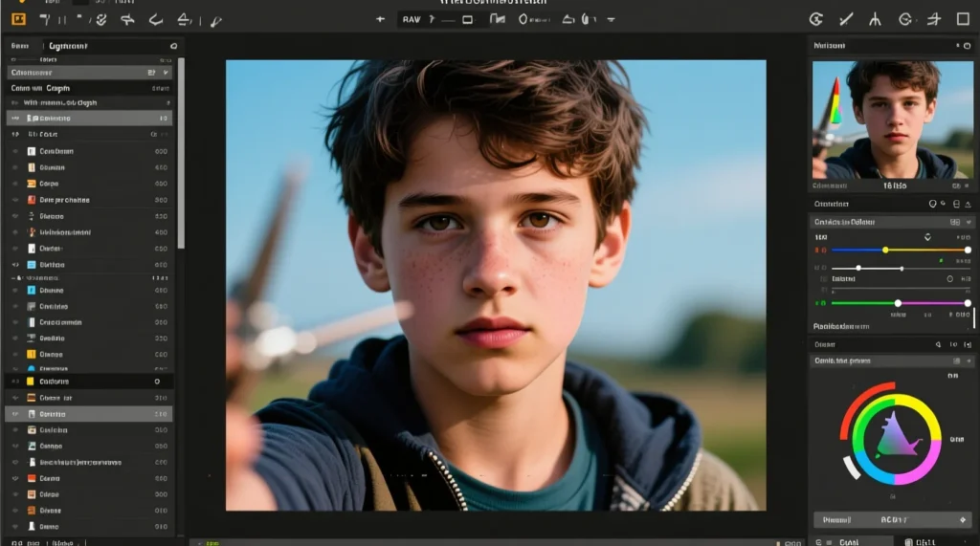
Task: Click the leftmost circular arrow icon at top right
Action: tap(816, 19)
